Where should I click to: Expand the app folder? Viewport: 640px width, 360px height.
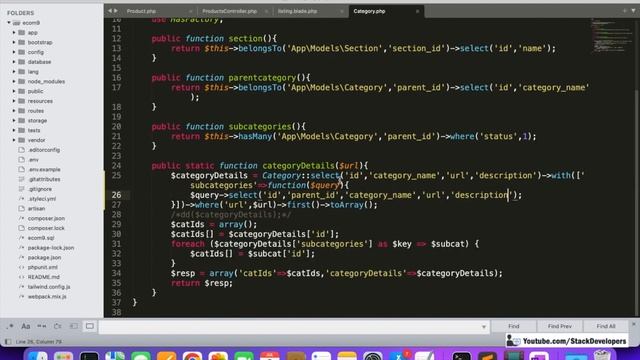(x=14, y=33)
